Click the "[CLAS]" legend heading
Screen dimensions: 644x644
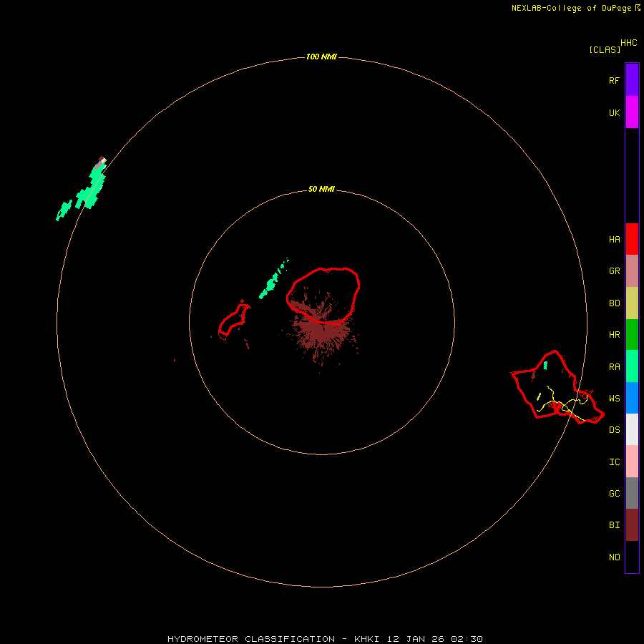click(605, 49)
